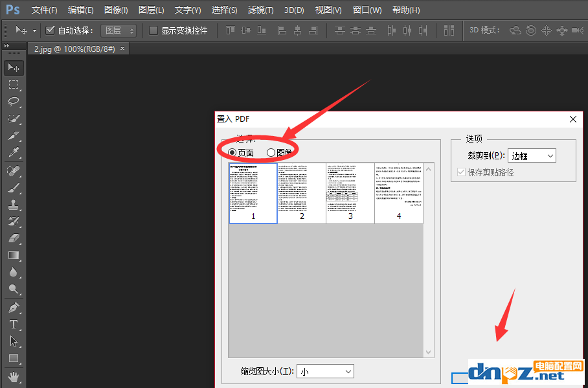Select the Path Selection tool
Image resolution: width=588 pixels, height=388 pixels.
tap(14, 341)
